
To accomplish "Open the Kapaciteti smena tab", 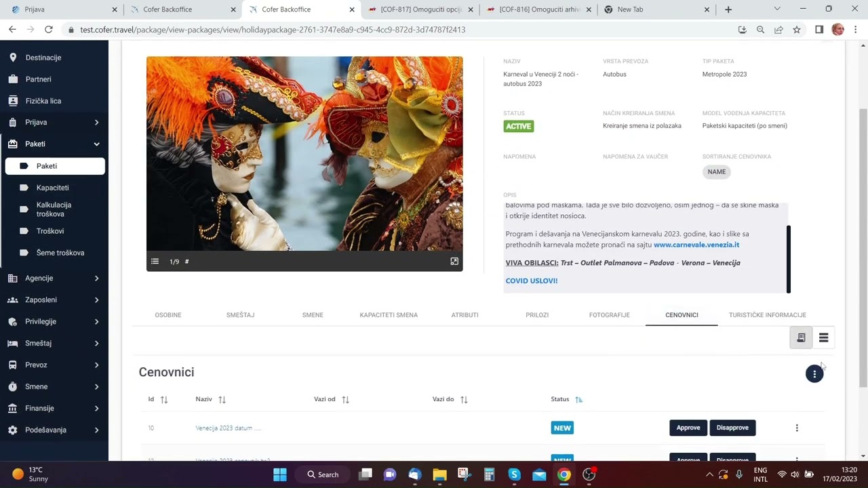I will point(389,315).
